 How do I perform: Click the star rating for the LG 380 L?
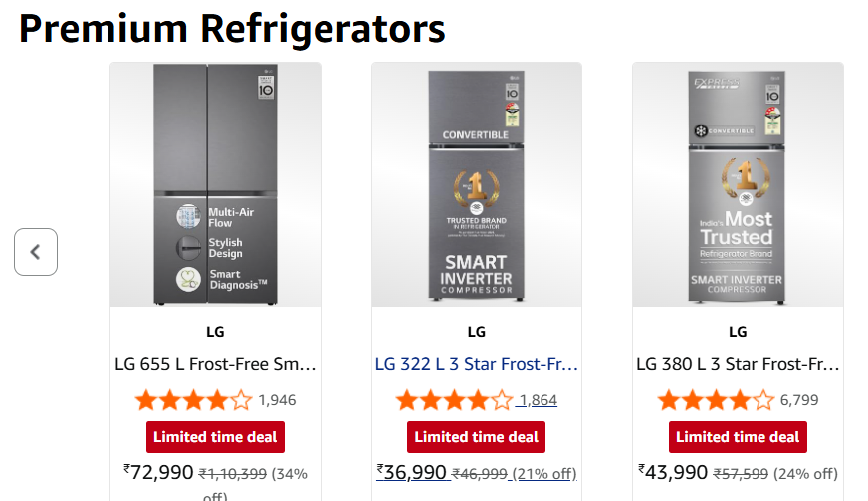pos(716,401)
